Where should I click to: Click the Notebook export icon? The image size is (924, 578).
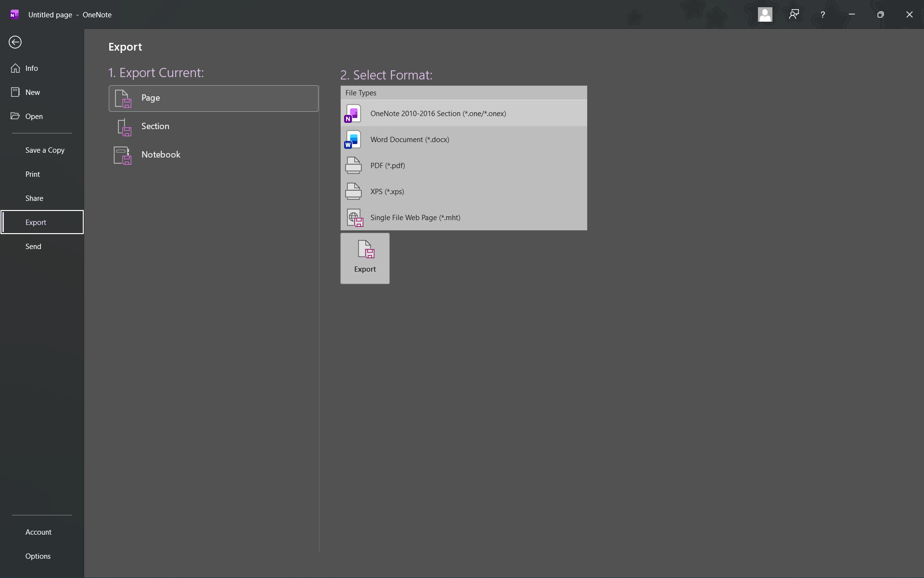point(122,156)
